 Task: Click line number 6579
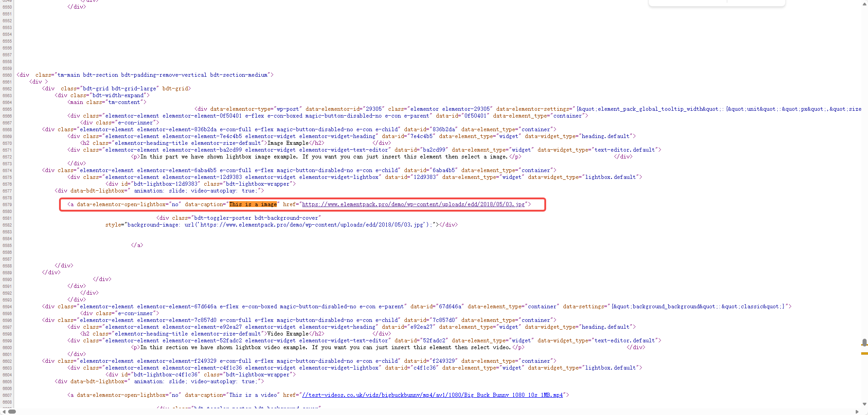click(x=7, y=204)
